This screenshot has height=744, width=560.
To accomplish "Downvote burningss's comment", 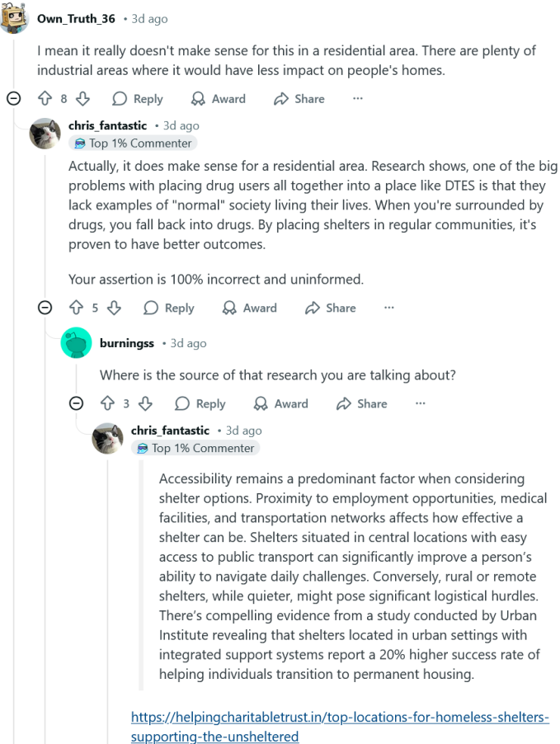I will [x=145, y=404].
